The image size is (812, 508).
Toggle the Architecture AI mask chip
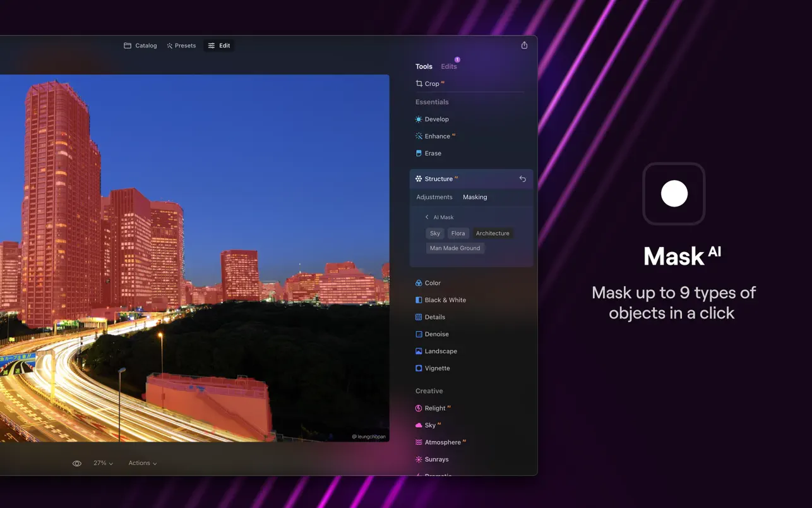click(492, 233)
